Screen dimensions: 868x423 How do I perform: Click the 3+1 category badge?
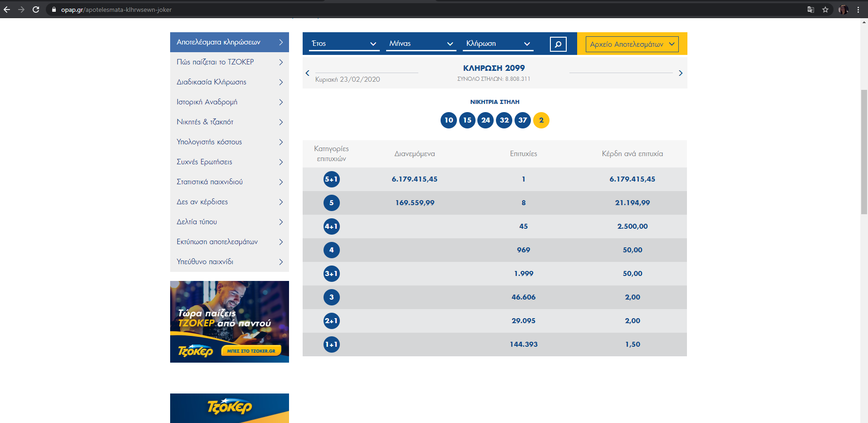click(x=332, y=274)
